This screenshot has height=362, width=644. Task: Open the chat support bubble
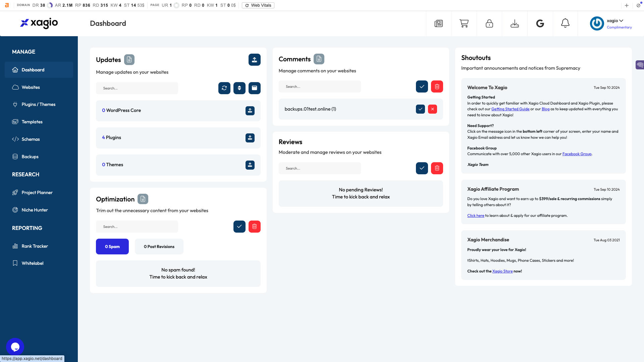tap(15, 347)
